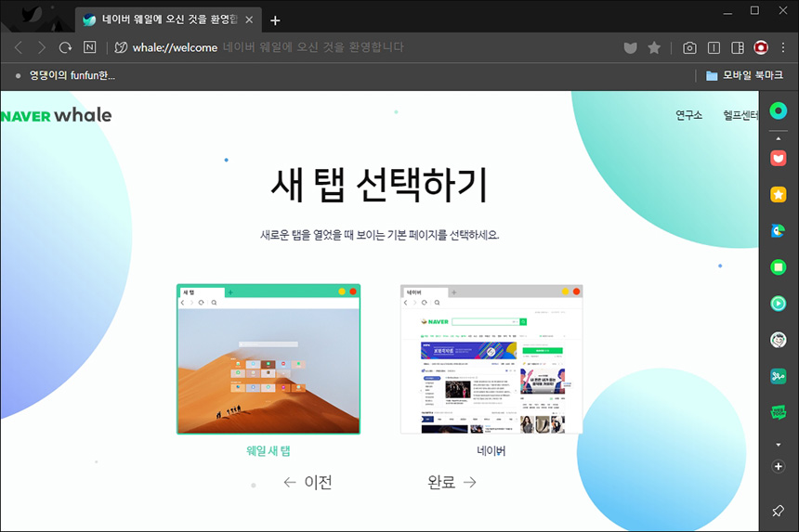Open the 영댕이의 funfun한 bookmark

click(65, 75)
